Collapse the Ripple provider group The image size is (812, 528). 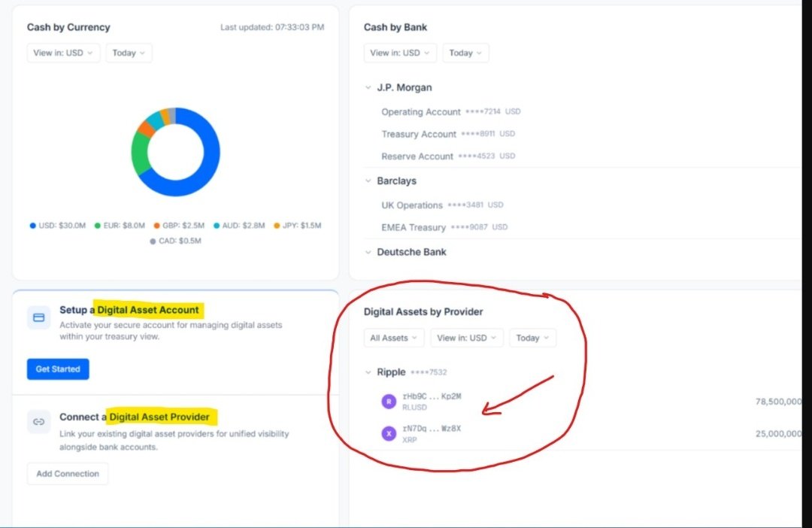[x=368, y=372]
